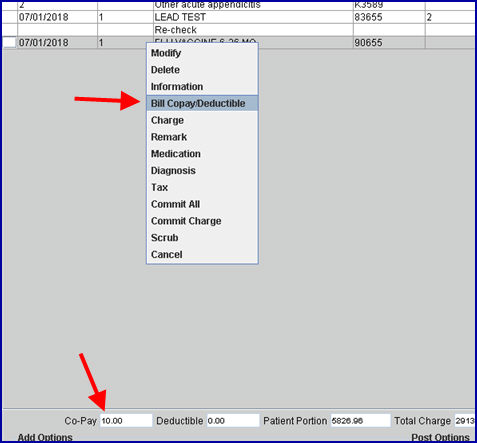The image size is (477, 443).
Task: Select Tax menu entry
Action: (202, 187)
